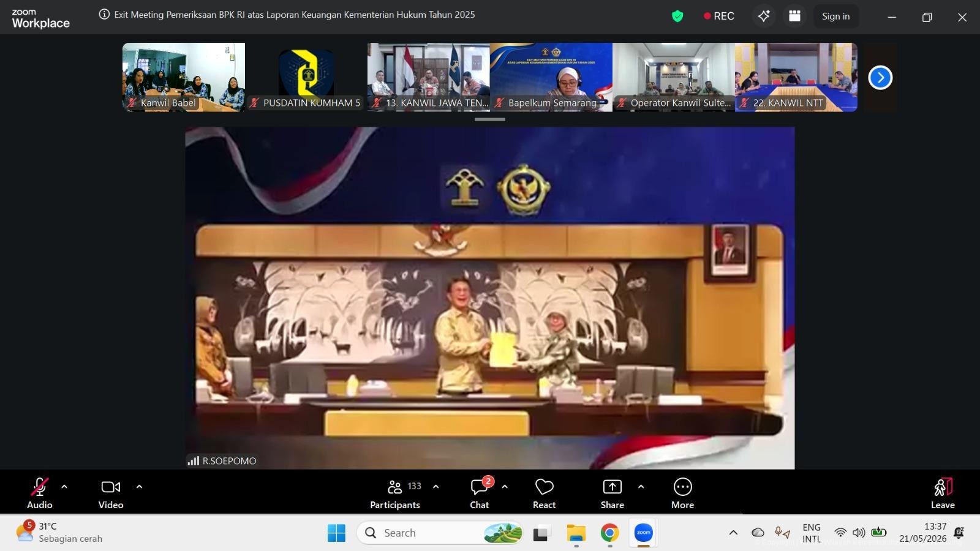Unmute microphone with the Audio button

40,493
